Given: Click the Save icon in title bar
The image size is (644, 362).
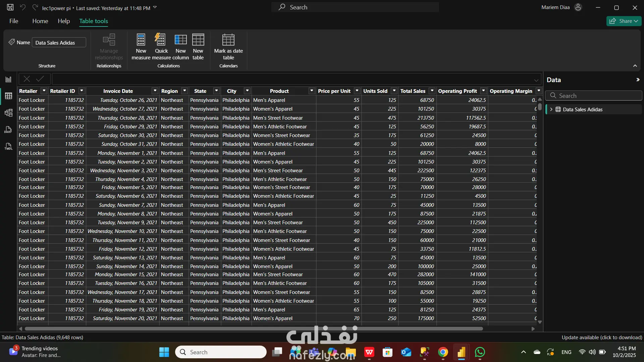Looking at the screenshot, I should (x=10, y=7).
